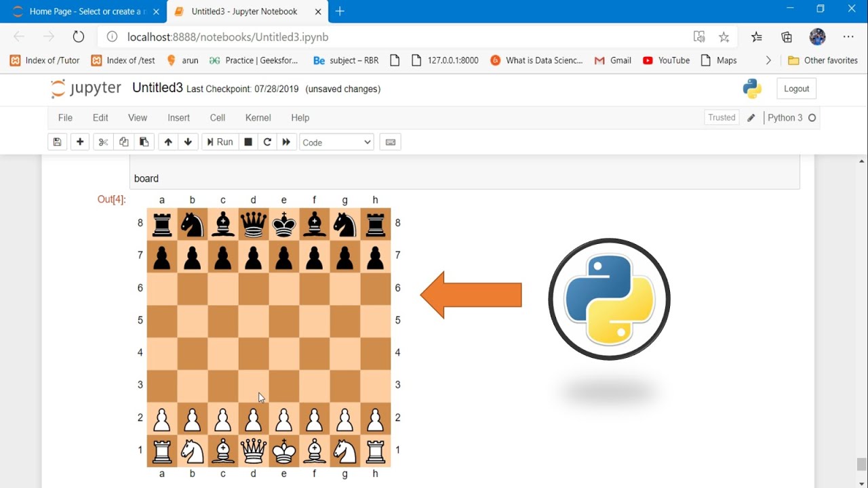Image resolution: width=868 pixels, height=488 pixels.
Task: Open the read aloud icon in address bar
Action: (x=698, y=37)
